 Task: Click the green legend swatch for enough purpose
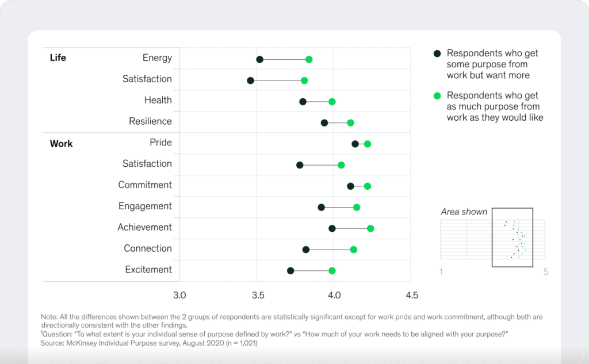click(437, 96)
